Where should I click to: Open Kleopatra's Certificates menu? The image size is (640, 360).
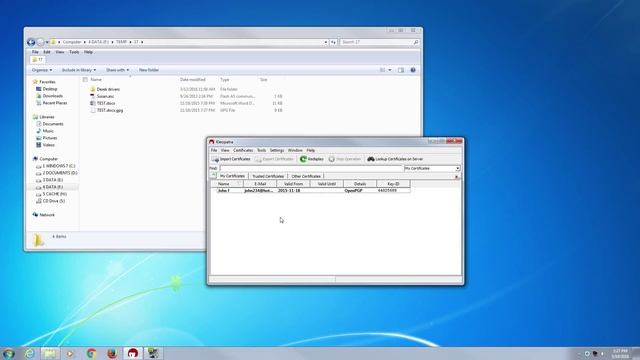tap(243, 150)
